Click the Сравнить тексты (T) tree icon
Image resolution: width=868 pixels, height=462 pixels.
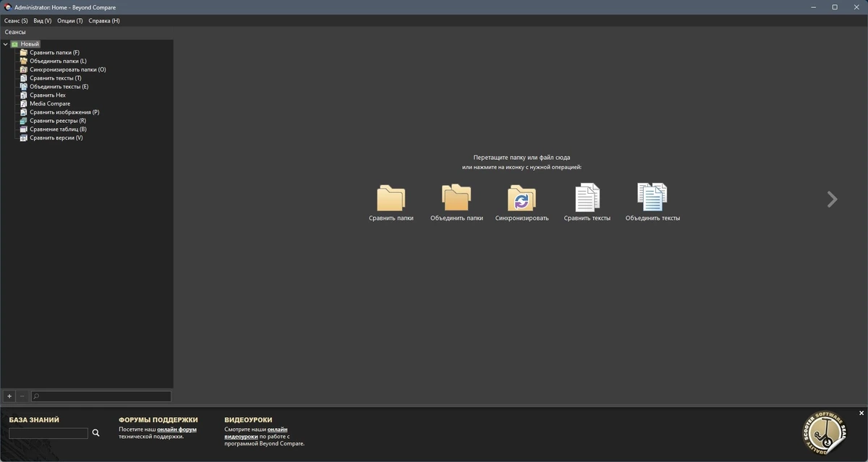pos(24,78)
